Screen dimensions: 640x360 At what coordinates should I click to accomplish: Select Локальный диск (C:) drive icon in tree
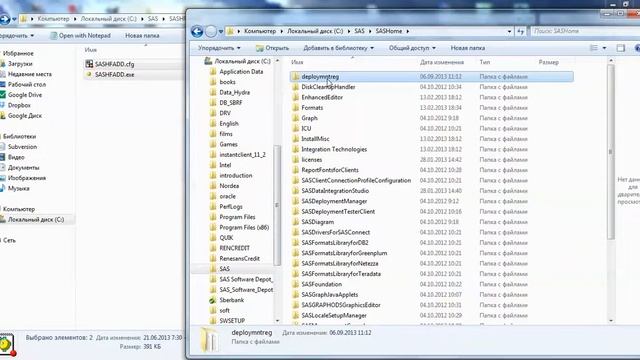tap(208, 61)
